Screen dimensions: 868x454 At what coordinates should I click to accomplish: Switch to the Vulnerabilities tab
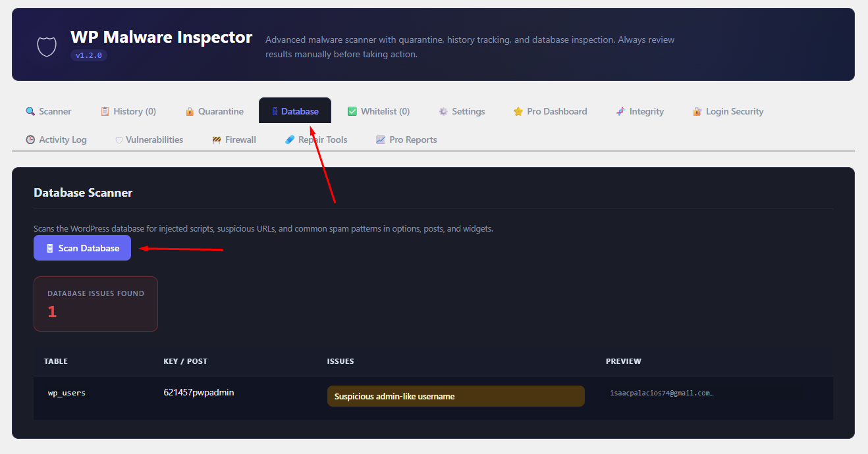click(149, 139)
